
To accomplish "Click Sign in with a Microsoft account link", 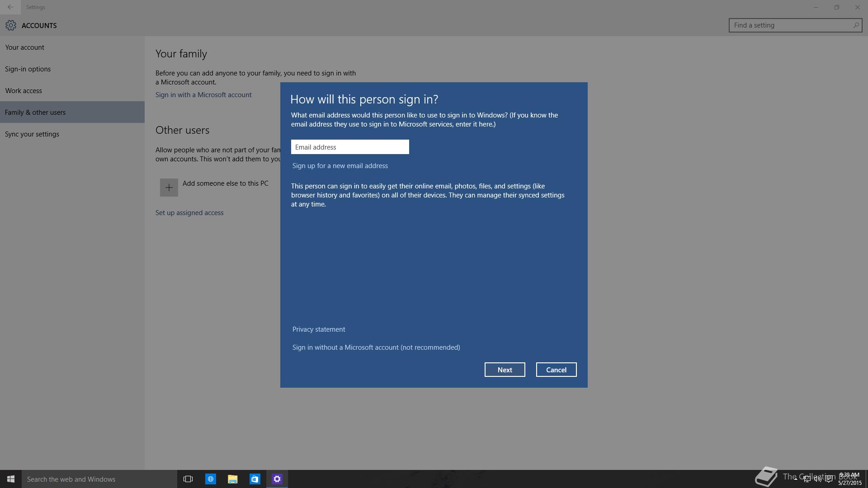I will click(x=203, y=95).
